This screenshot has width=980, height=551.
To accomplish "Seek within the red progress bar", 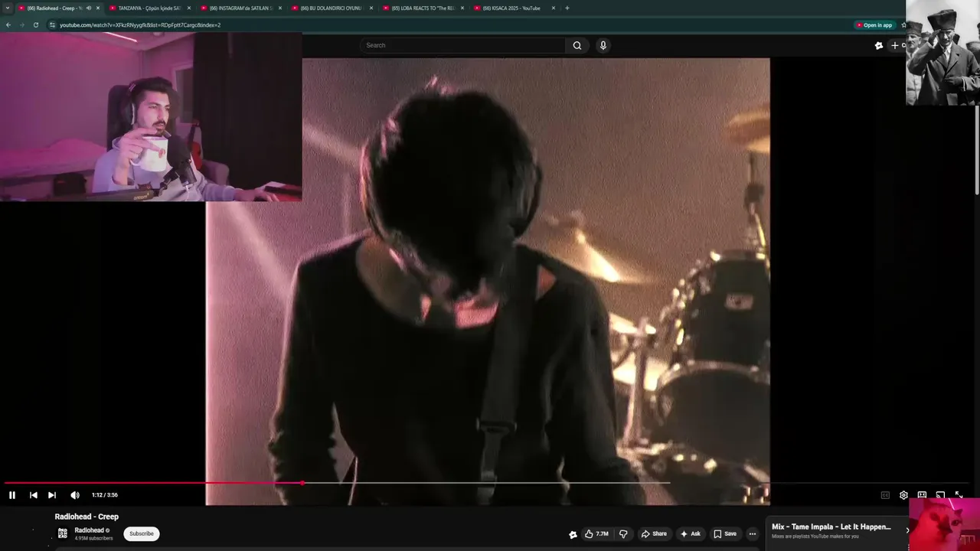I will point(153,483).
